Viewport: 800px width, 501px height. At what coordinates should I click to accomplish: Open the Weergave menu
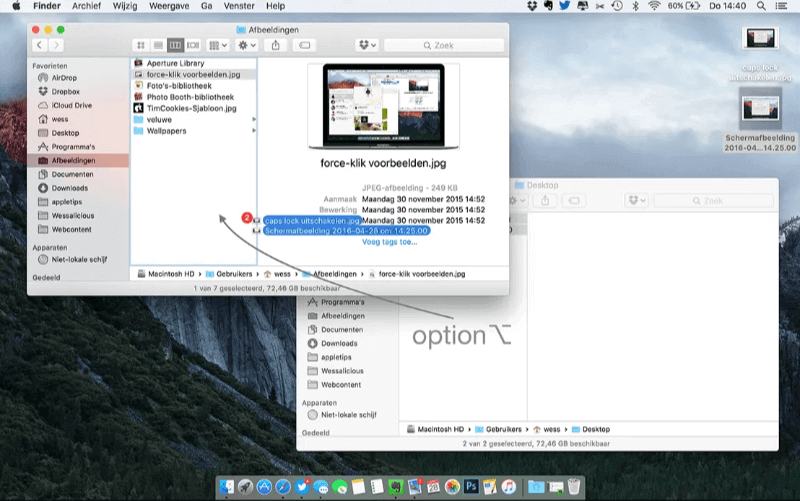(169, 6)
